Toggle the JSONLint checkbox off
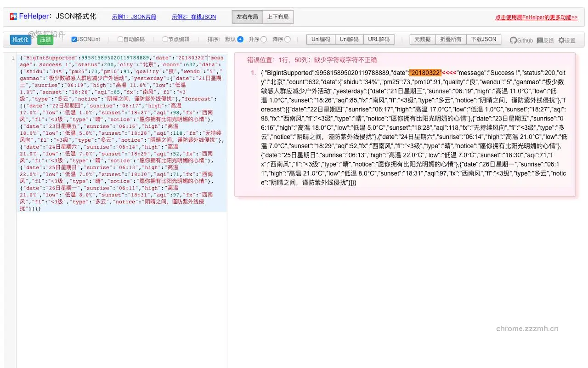 click(x=74, y=40)
